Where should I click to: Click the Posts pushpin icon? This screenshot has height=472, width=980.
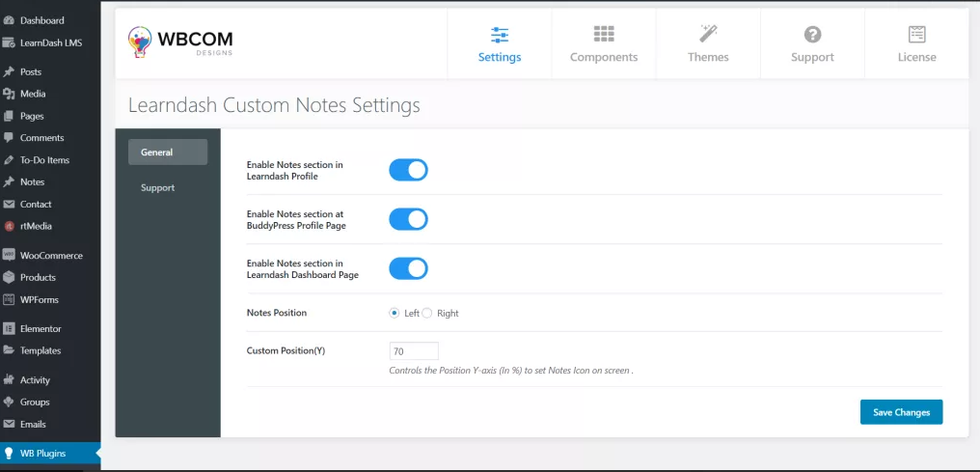[x=9, y=71]
